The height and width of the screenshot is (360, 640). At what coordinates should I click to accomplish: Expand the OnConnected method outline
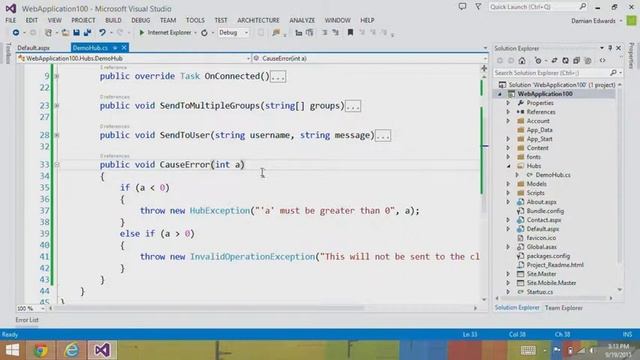click(57, 76)
